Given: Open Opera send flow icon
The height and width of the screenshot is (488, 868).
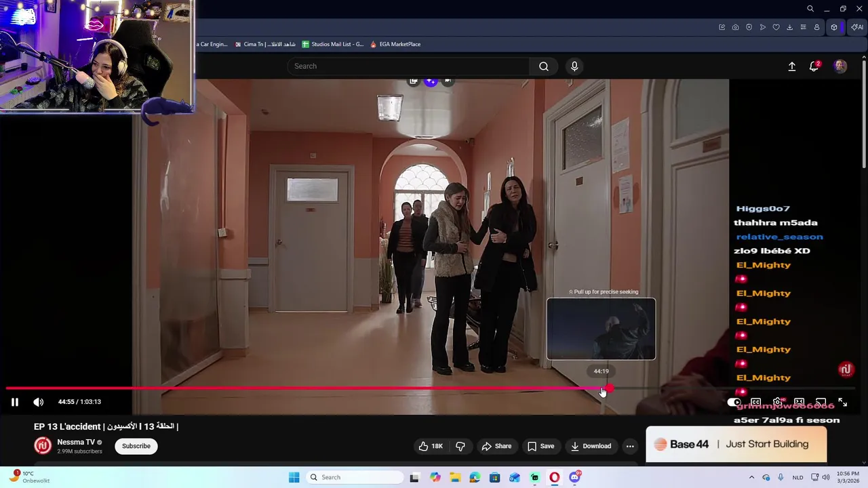Looking at the screenshot, I should 763,27.
